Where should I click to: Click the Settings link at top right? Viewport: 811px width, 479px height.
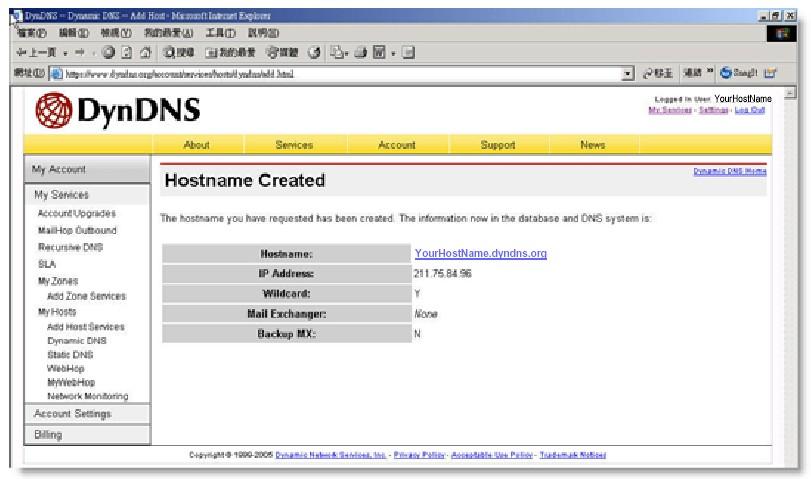713,110
